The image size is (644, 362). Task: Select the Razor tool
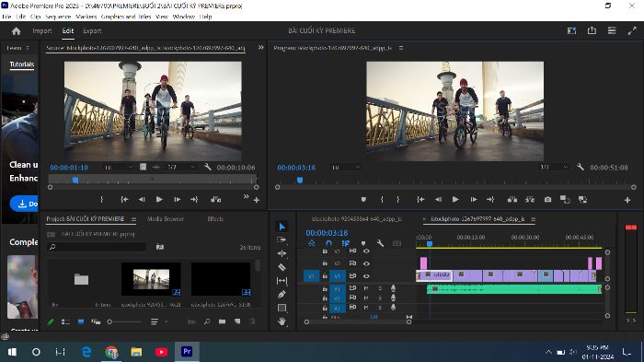[282, 267]
